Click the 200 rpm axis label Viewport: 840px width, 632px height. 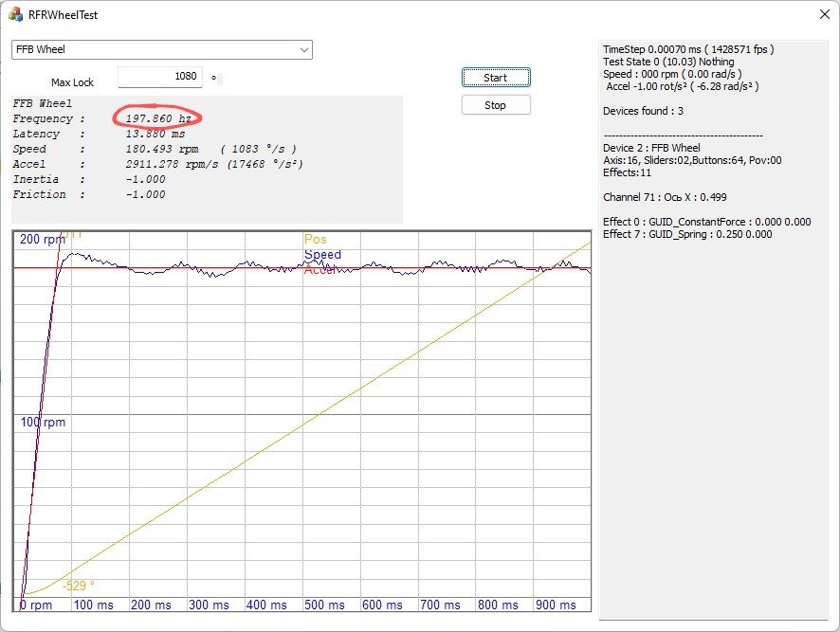tap(43, 239)
